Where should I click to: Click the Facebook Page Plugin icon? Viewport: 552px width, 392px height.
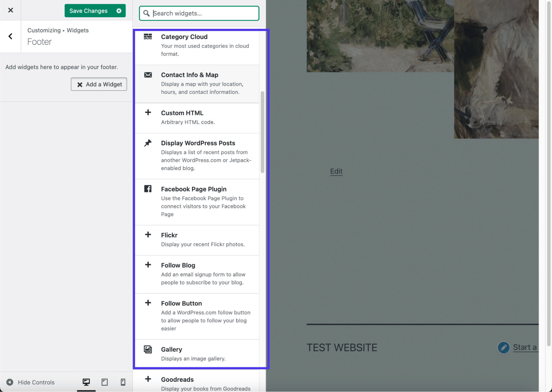point(148,188)
